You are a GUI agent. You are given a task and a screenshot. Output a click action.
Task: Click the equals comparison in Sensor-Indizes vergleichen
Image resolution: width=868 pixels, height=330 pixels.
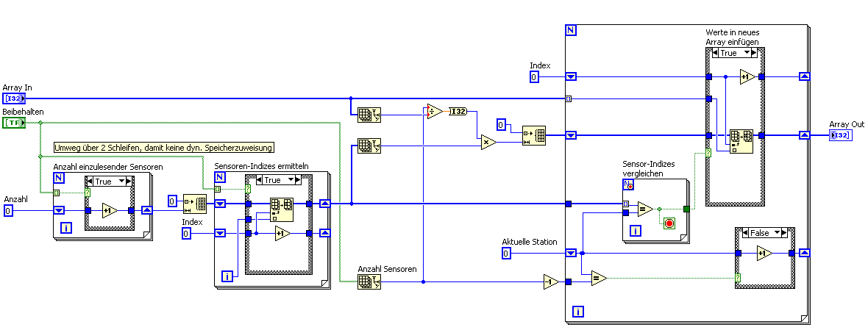[644, 209]
